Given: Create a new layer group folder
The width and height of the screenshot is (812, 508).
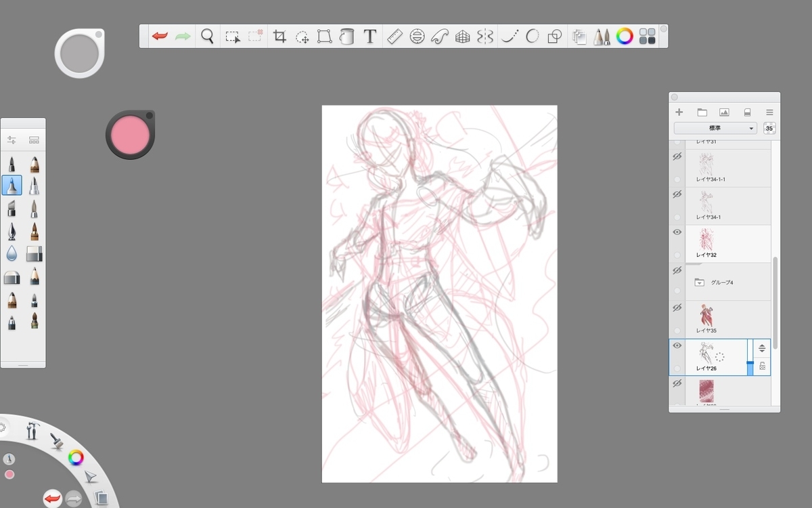Looking at the screenshot, I should pos(702,112).
